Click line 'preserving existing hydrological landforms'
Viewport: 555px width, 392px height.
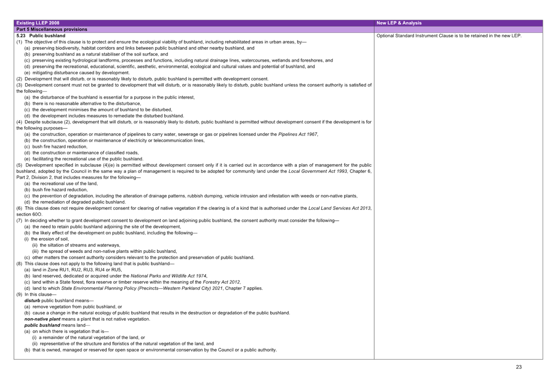pyautogui.click(x=179, y=61)
